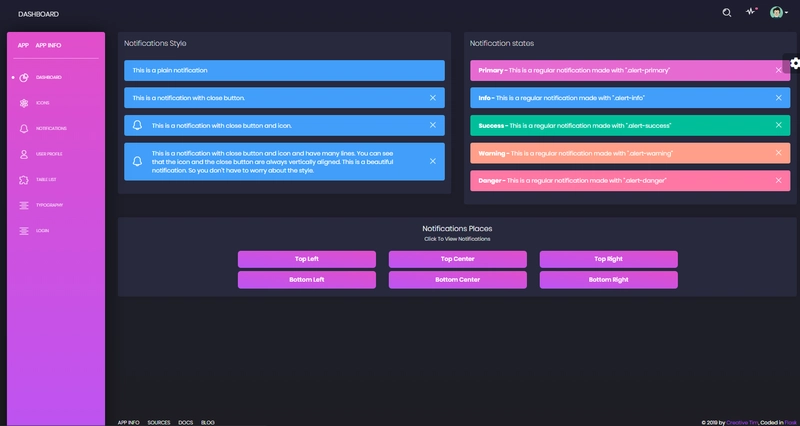Trigger the Top Right notification button
800x426 pixels.
(609, 259)
